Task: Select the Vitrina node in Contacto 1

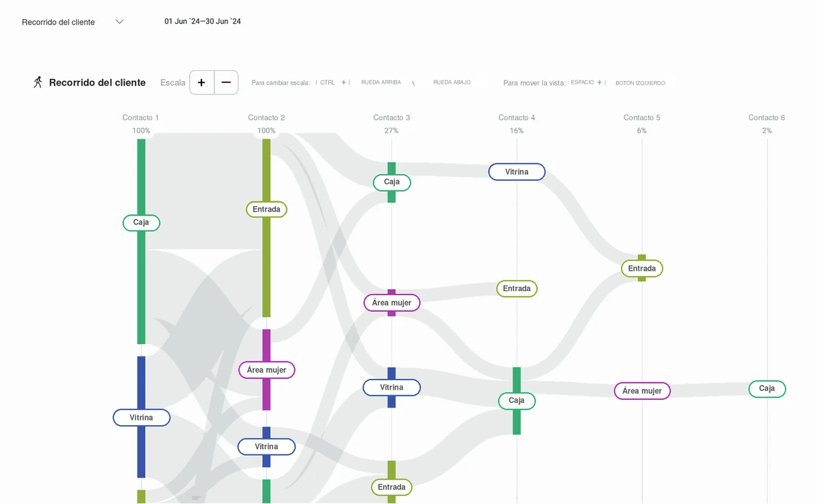Action: tap(142, 418)
